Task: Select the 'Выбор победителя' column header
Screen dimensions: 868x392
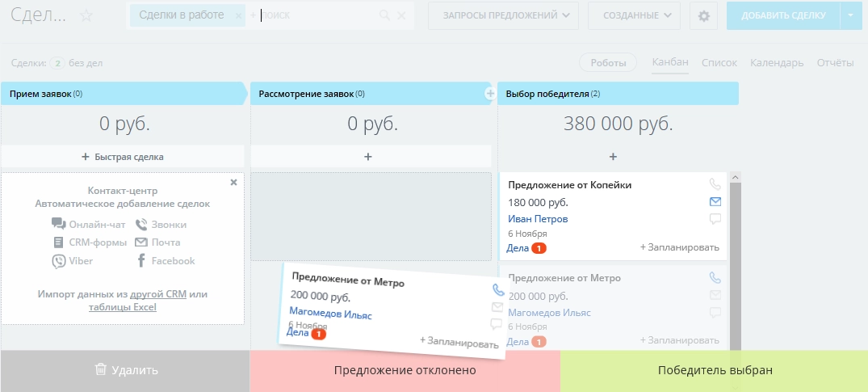Action: click(618, 94)
